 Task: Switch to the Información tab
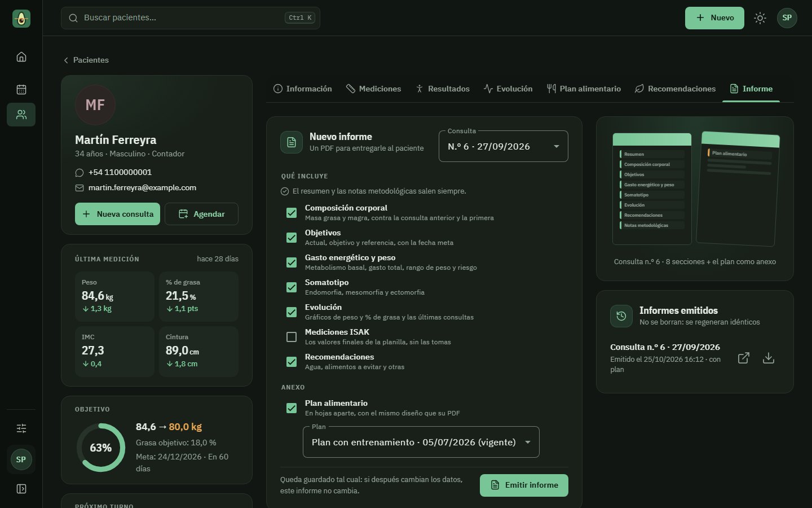click(x=303, y=89)
